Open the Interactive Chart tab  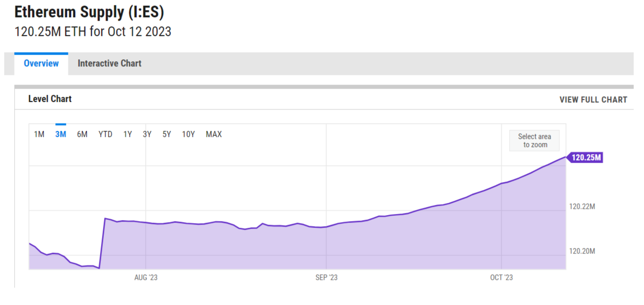pyautogui.click(x=109, y=64)
